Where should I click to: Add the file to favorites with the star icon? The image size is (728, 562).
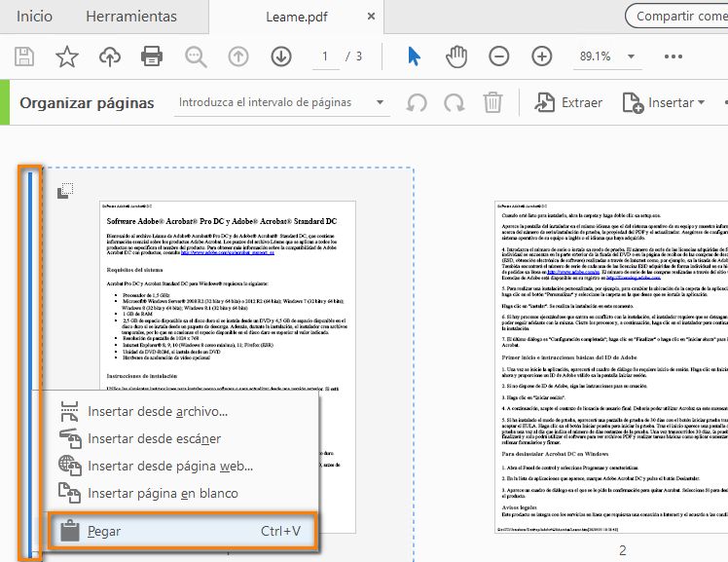tap(67, 56)
